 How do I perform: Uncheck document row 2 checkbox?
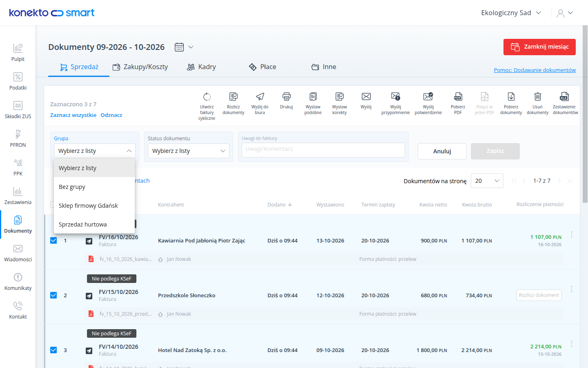[x=53, y=295]
